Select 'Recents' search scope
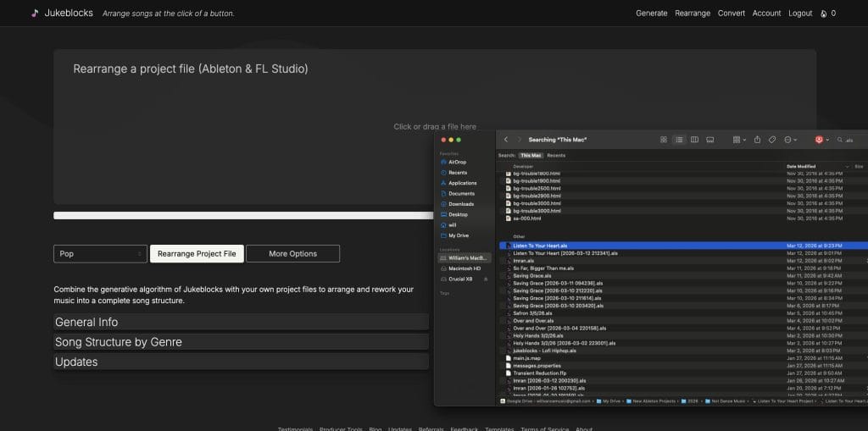The height and width of the screenshot is (431, 868). [556, 156]
